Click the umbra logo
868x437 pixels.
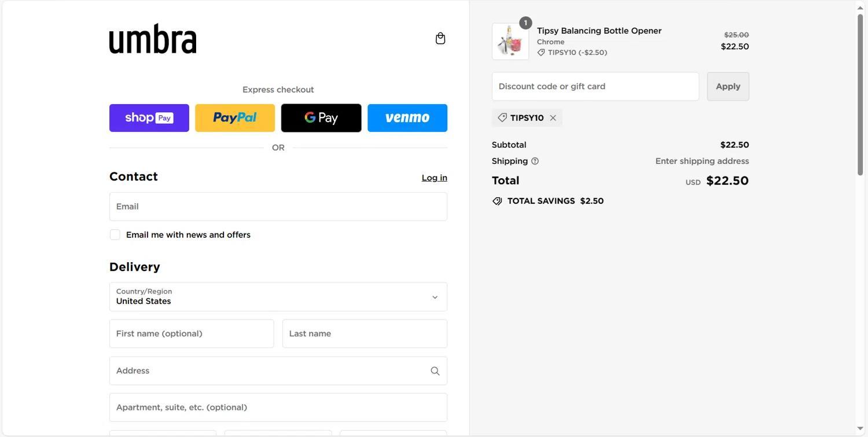[153, 39]
